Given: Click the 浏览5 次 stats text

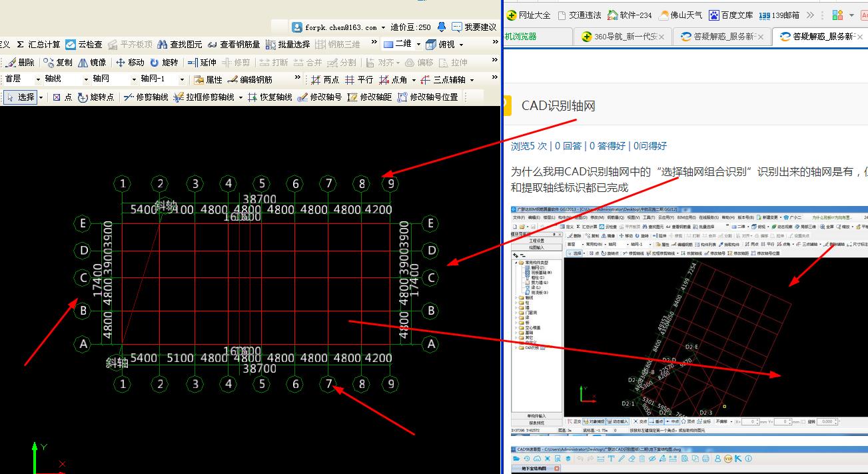Looking at the screenshot, I should coord(529,146).
